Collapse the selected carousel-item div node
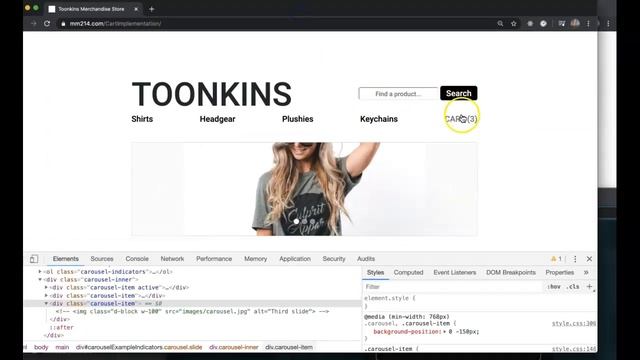640x360 pixels. coord(46,303)
